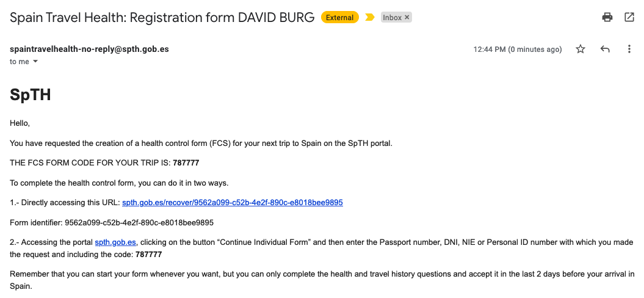Click the sender address spaintravelhealth-no-reply@spth.gob.es

89,49
